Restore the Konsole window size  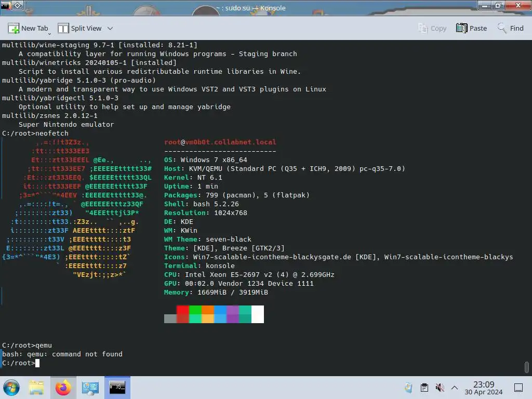point(498,5)
